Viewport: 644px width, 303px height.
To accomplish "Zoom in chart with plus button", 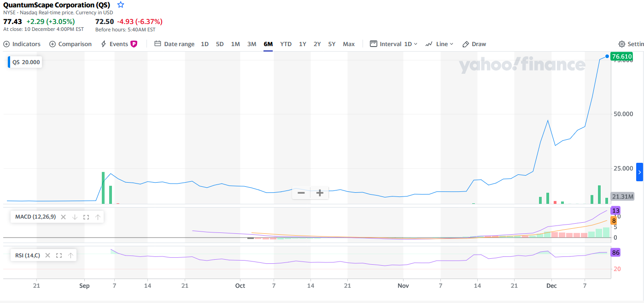I will [320, 193].
